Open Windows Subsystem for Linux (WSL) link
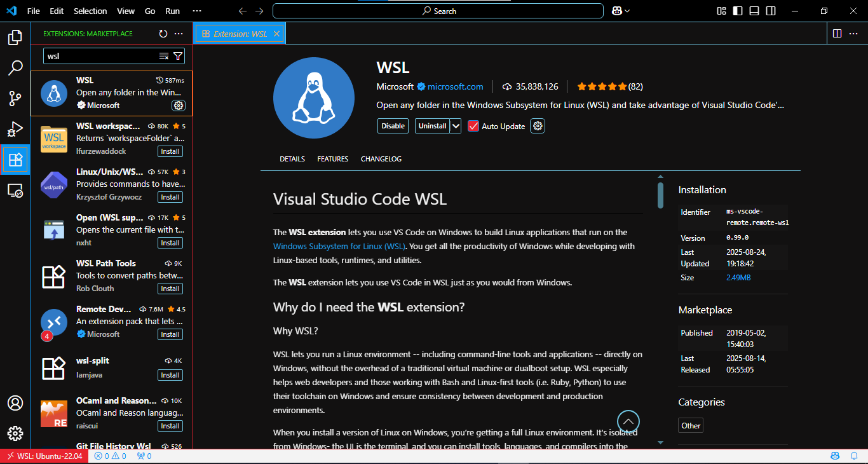The height and width of the screenshot is (464, 868). pos(339,246)
